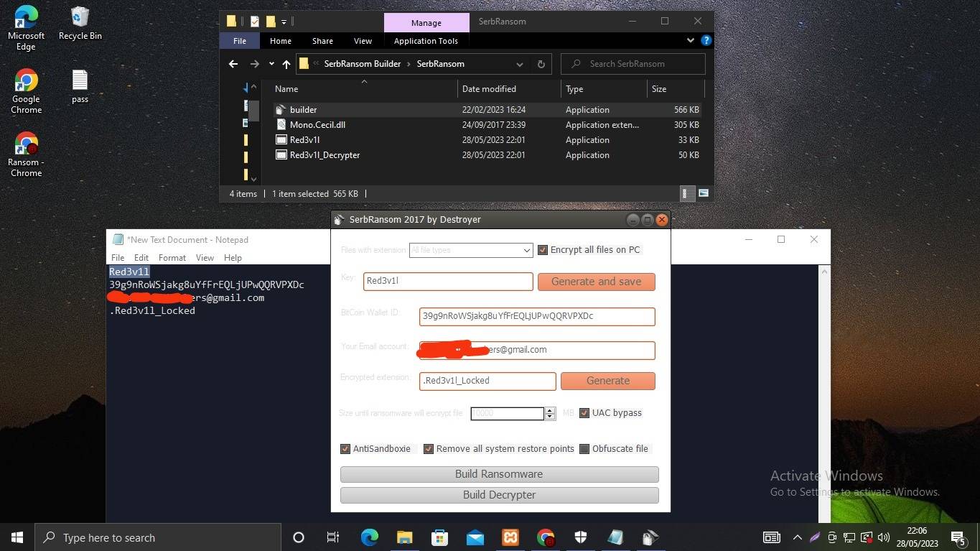
Task: Switch Explorer to large icons view
Action: click(x=704, y=193)
